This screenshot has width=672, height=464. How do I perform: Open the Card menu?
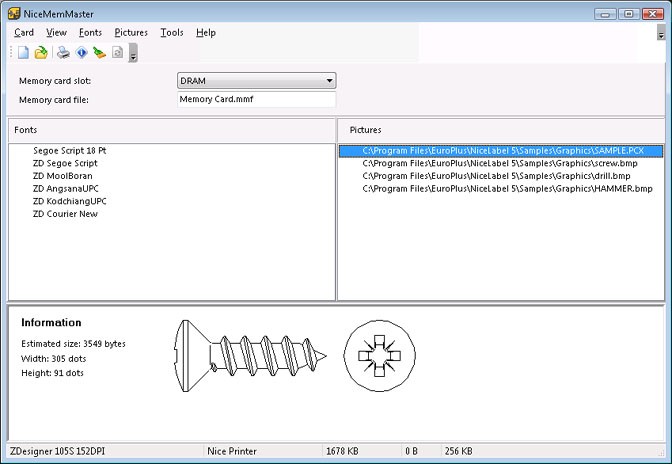point(24,33)
